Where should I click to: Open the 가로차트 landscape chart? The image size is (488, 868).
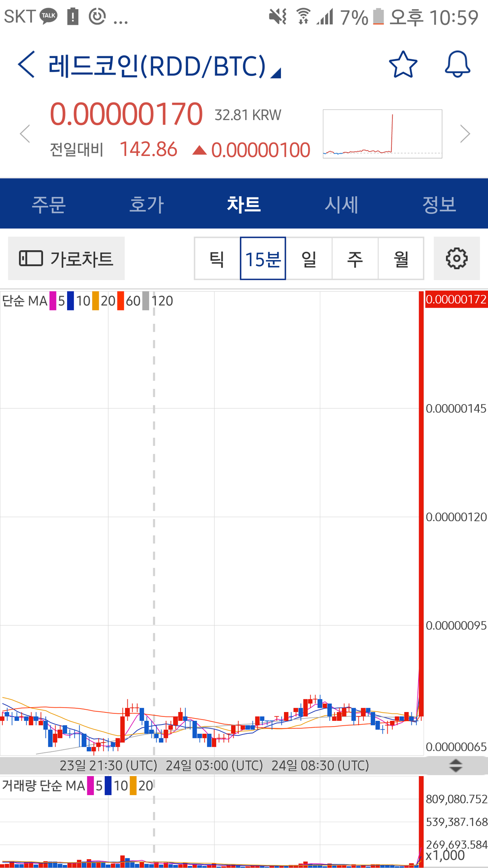pos(66,259)
